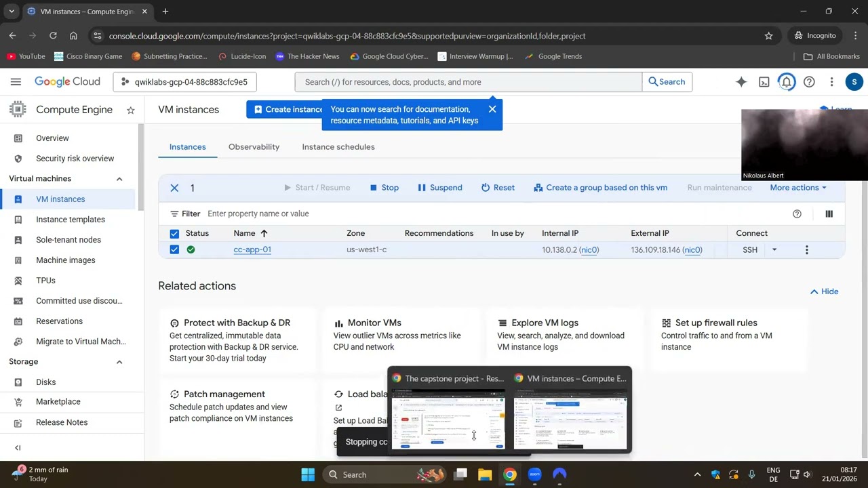Image resolution: width=868 pixels, height=488 pixels.
Task: Connect via SSH button
Action: click(x=750, y=250)
